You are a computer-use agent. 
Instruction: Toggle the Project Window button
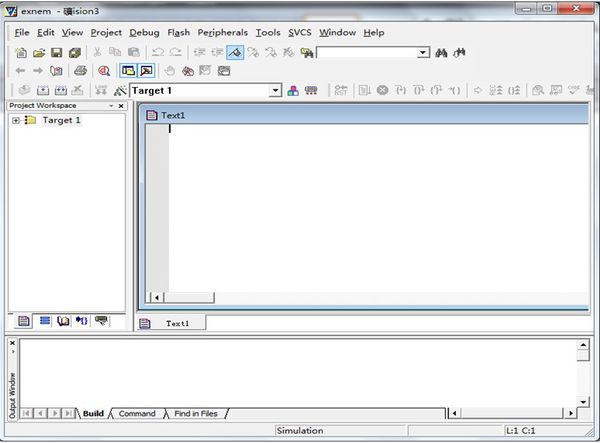128,70
